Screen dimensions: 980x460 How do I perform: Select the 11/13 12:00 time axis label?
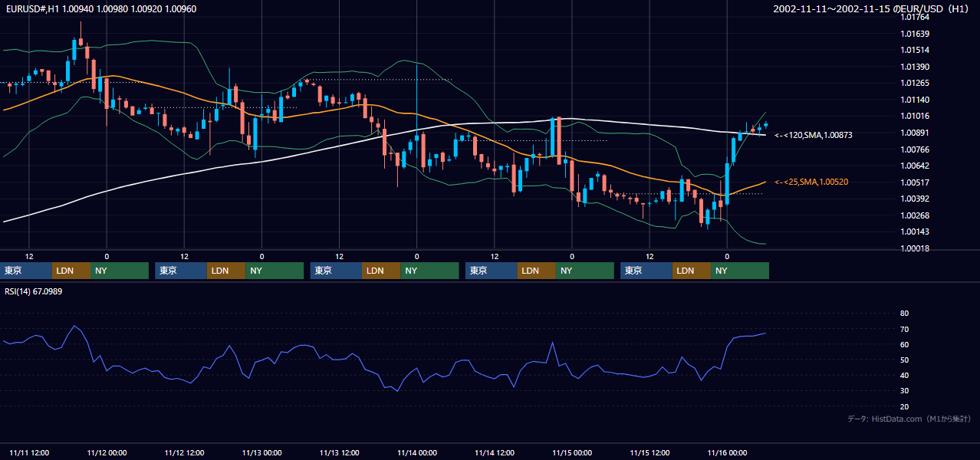(x=339, y=453)
